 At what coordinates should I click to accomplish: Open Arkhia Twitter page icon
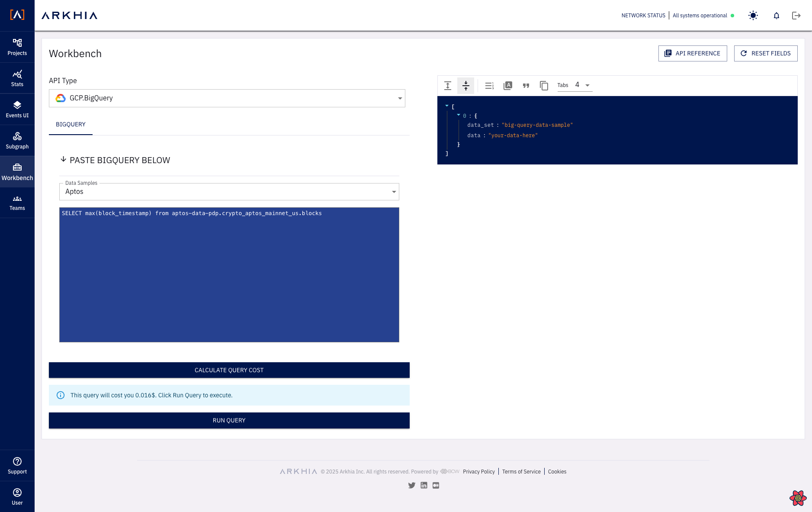[412, 486]
